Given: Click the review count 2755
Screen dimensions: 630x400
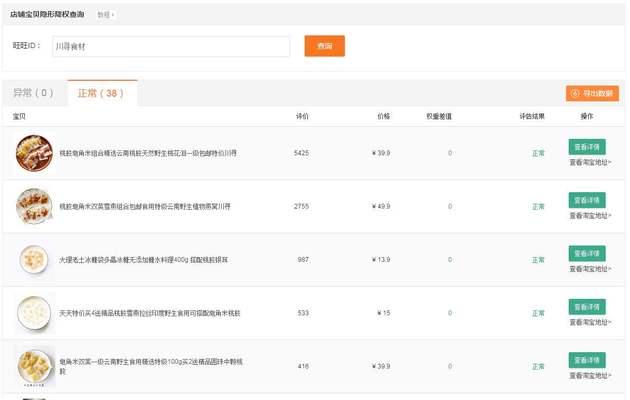Looking at the screenshot, I should [301, 206].
